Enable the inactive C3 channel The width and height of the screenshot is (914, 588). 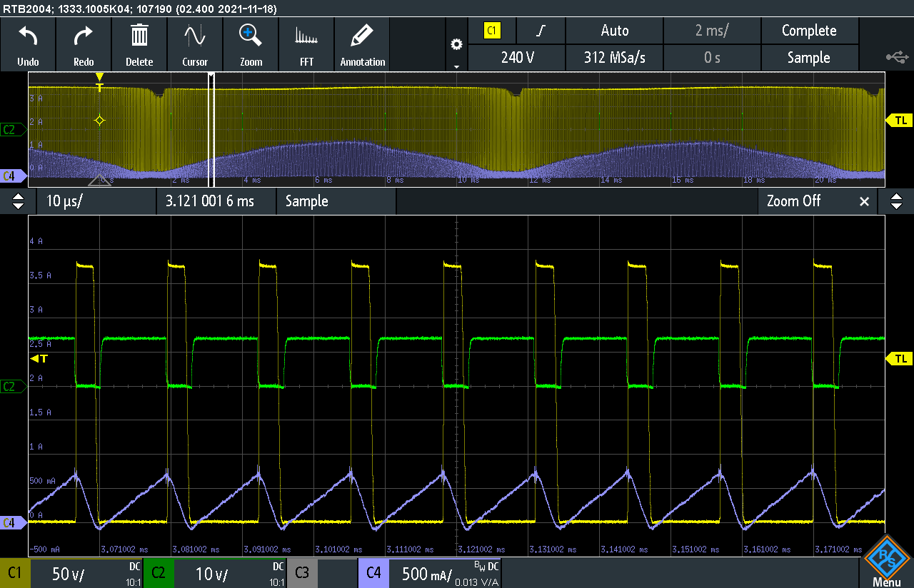click(x=322, y=573)
